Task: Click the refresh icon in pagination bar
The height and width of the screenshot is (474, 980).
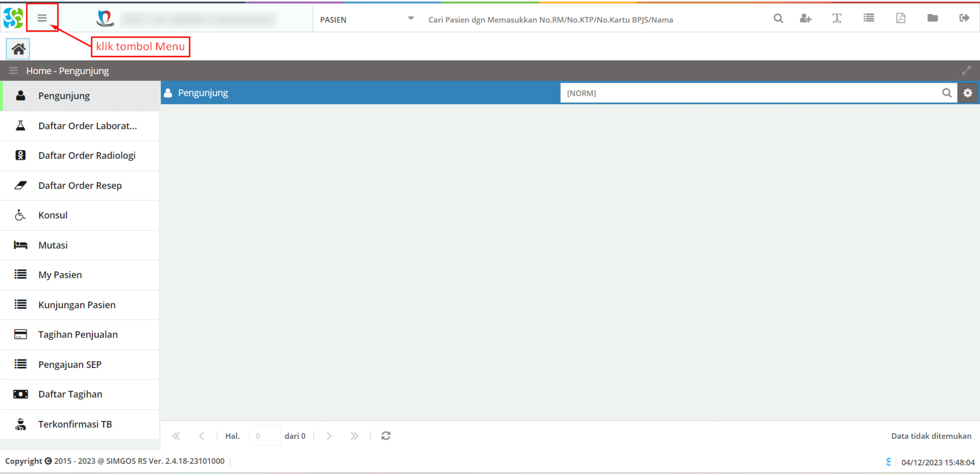Action: point(386,436)
